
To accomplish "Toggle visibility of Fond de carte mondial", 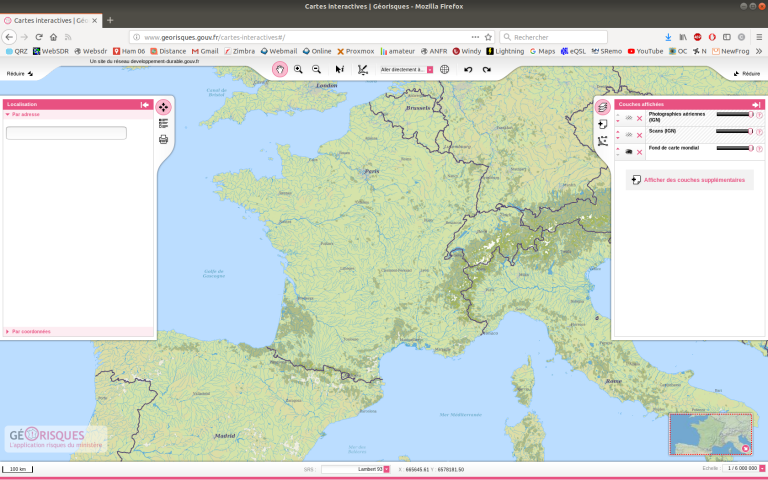I will point(628,152).
